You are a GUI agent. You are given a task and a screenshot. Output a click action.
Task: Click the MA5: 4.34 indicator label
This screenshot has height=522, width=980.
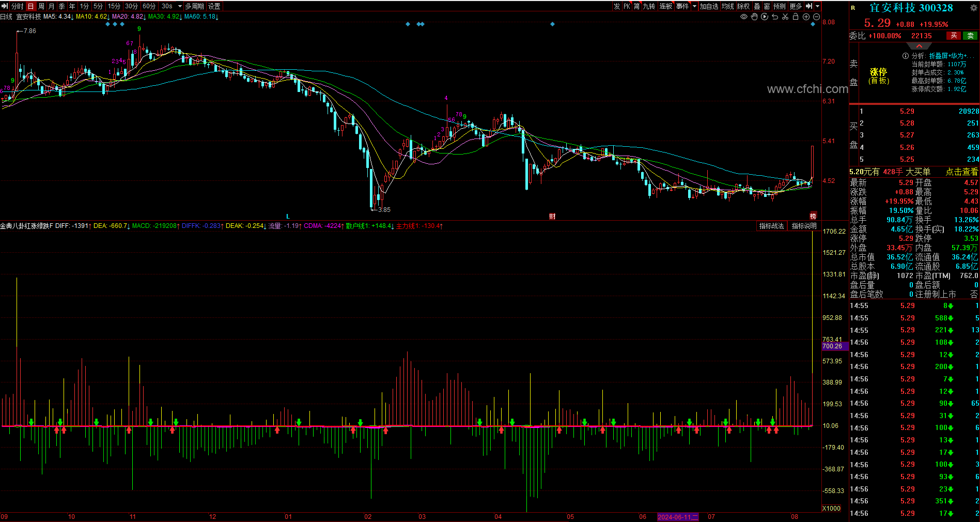(x=58, y=17)
